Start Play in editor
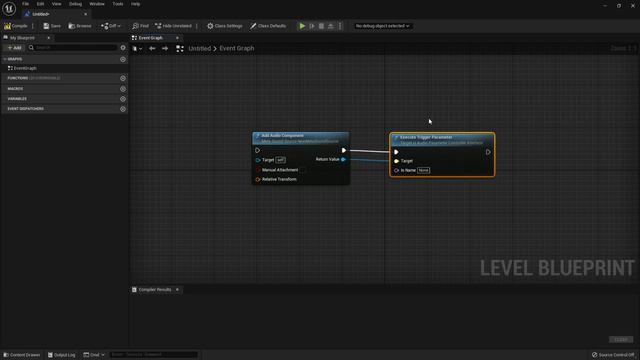This screenshot has height=360, width=640. (302, 26)
